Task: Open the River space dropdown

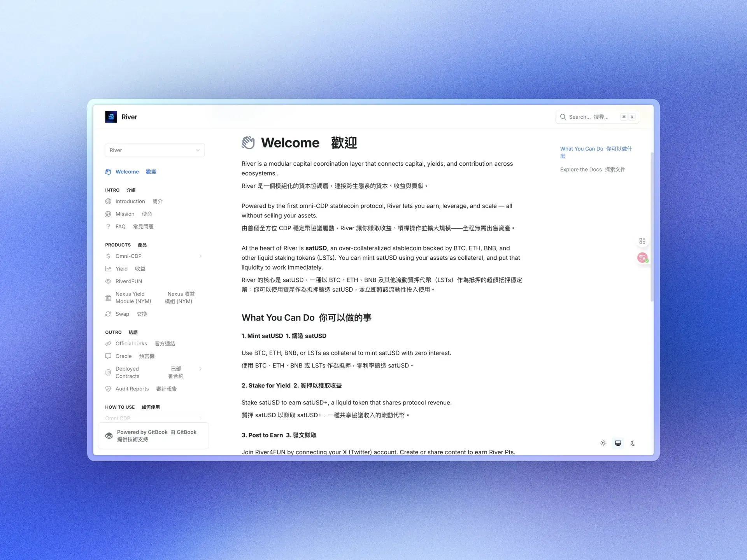Action: [x=155, y=150]
